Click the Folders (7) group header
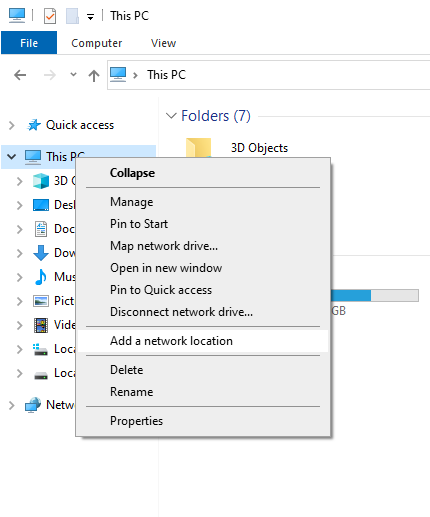430x517 pixels. pyautogui.click(x=216, y=116)
